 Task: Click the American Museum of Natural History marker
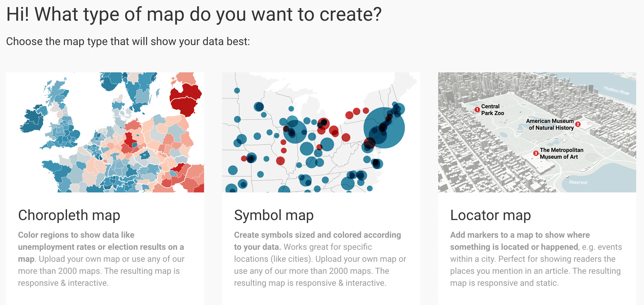coord(578,124)
